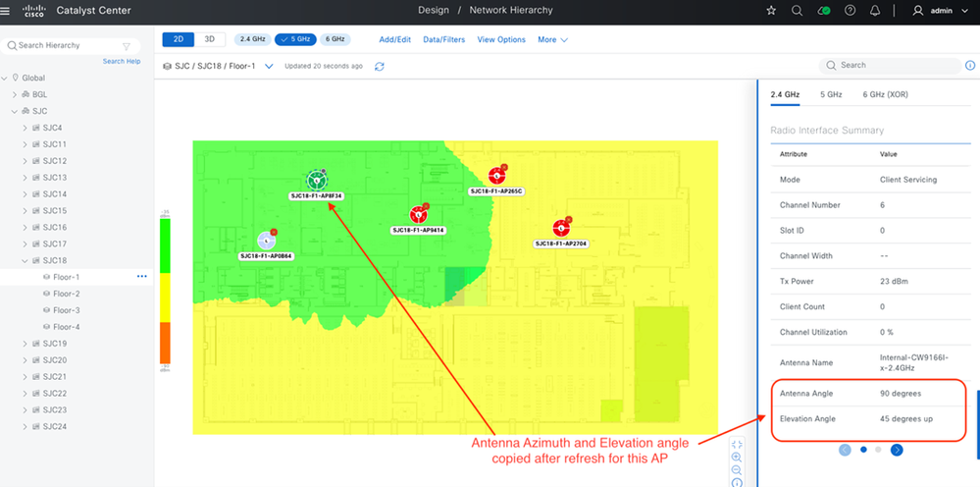Open the Add/Edit menu
The height and width of the screenshot is (487, 980).
[395, 39]
